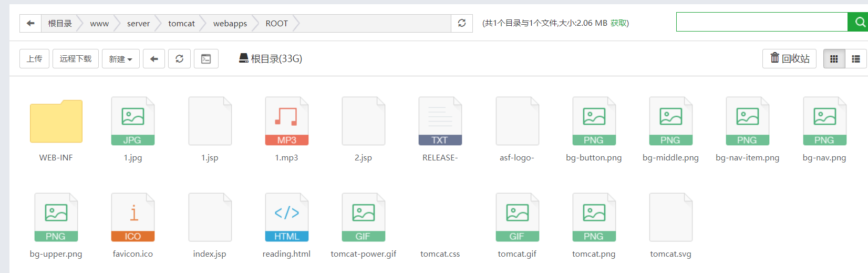Go back using toolbar left arrow

click(x=154, y=59)
